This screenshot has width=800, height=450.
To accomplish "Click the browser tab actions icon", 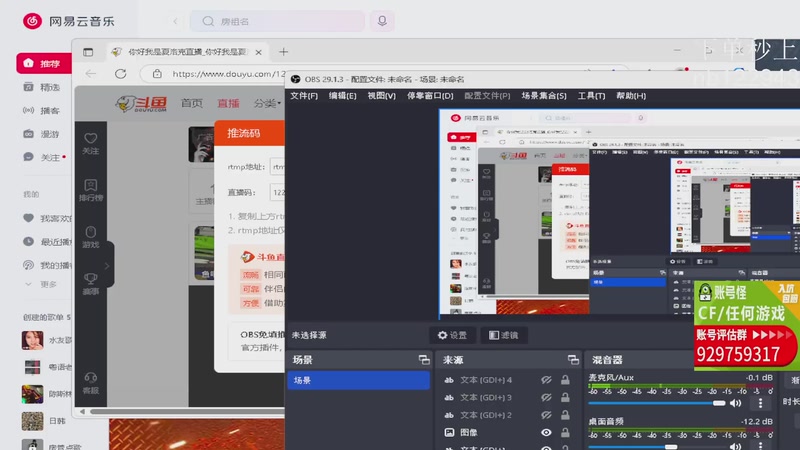I will point(88,52).
